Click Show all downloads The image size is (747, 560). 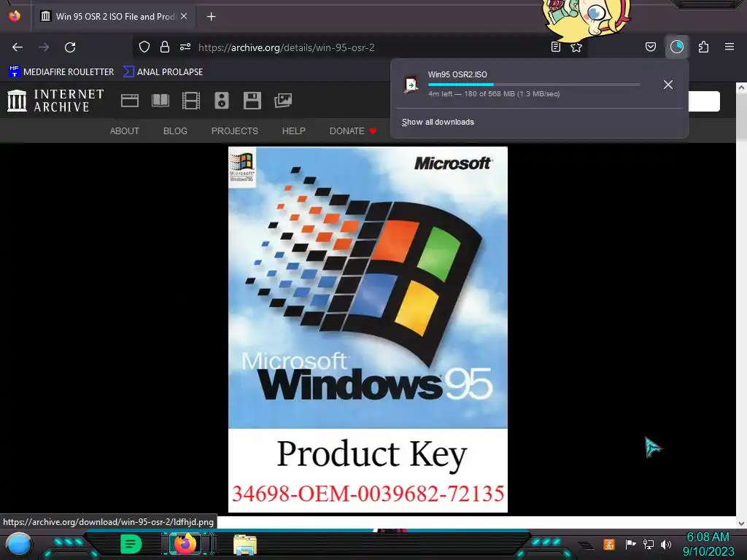pos(438,122)
